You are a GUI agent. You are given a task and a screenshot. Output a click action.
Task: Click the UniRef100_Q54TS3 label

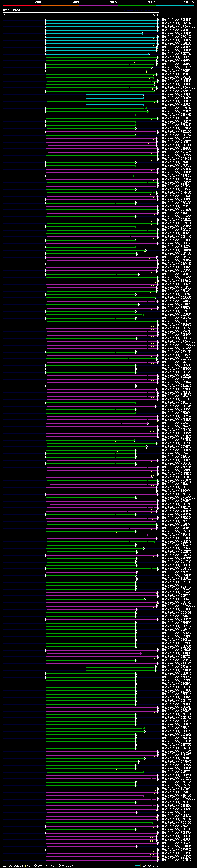[177, 568]
